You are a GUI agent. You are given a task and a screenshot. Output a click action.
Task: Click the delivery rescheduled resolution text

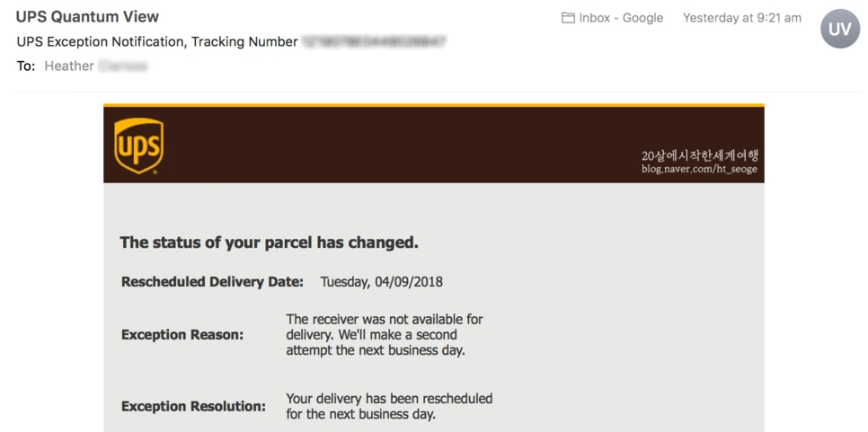[x=389, y=406]
